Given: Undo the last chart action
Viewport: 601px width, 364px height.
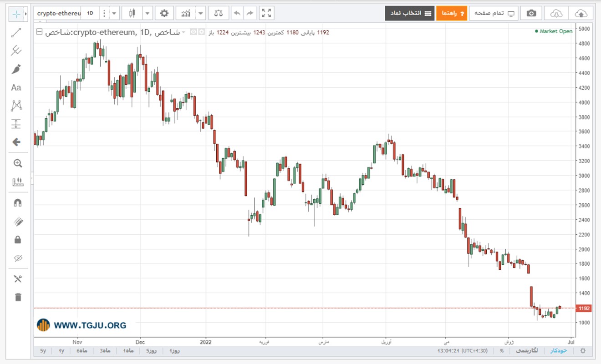Looking at the screenshot, I should click(237, 13).
